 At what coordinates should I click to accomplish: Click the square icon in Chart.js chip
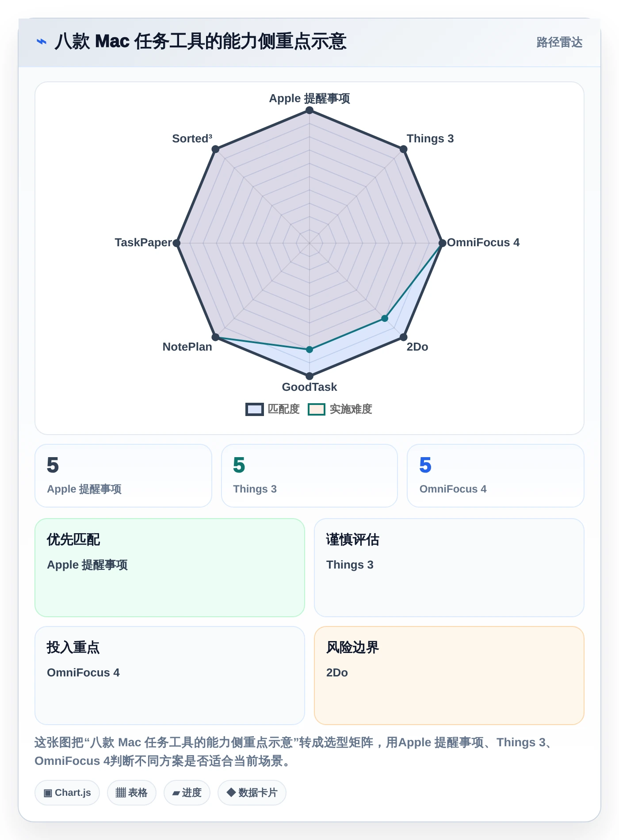click(x=48, y=793)
